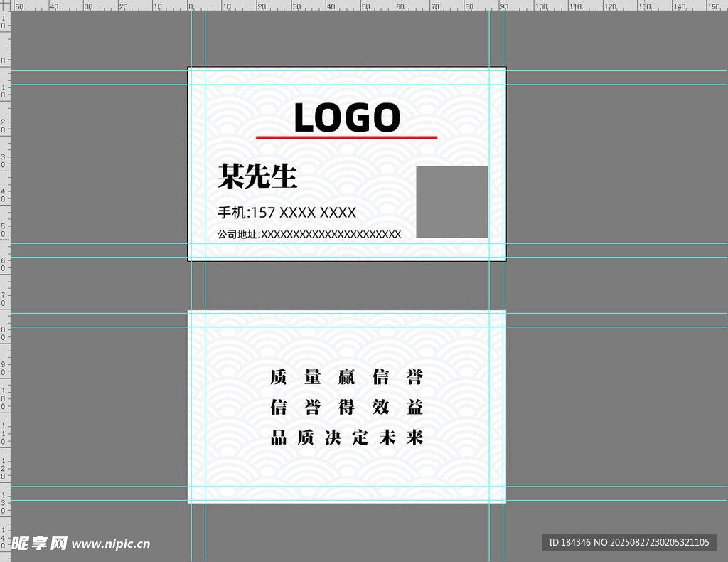Select the gray square placeholder on the card
This screenshot has height=562, width=728.
(x=451, y=201)
